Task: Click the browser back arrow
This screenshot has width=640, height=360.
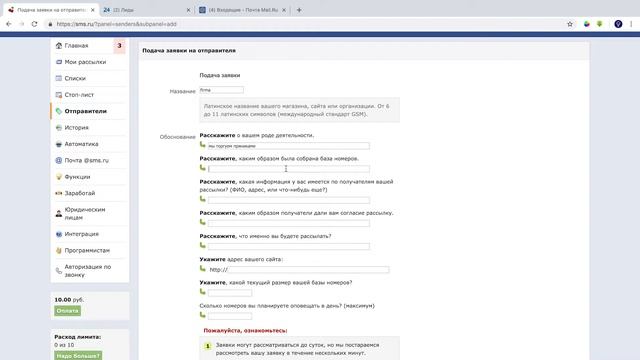Action: click(9, 24)
